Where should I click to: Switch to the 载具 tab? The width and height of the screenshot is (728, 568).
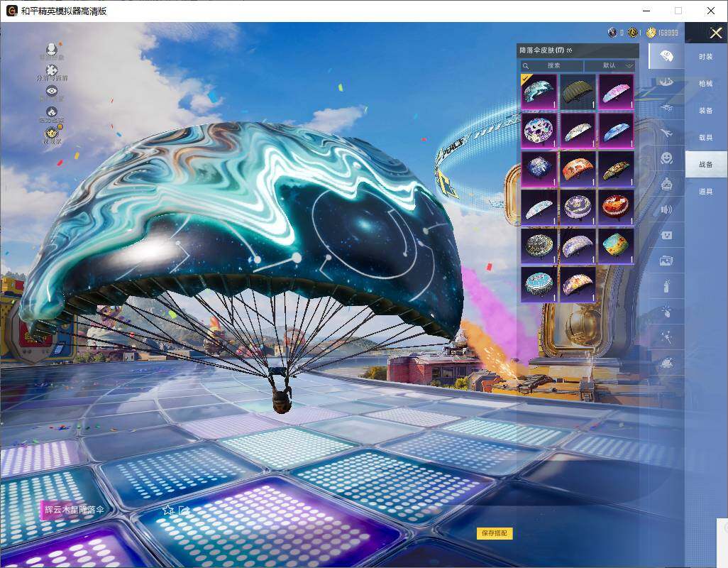coord(706,138)
